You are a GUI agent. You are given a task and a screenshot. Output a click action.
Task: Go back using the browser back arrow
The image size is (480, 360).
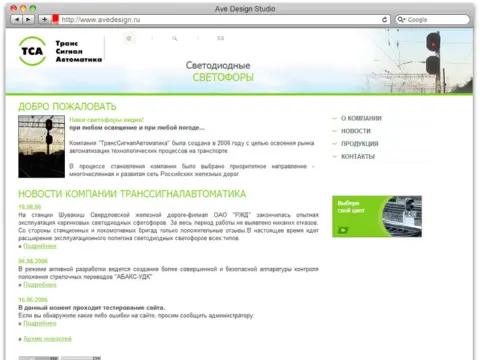[x=16, y=20]
